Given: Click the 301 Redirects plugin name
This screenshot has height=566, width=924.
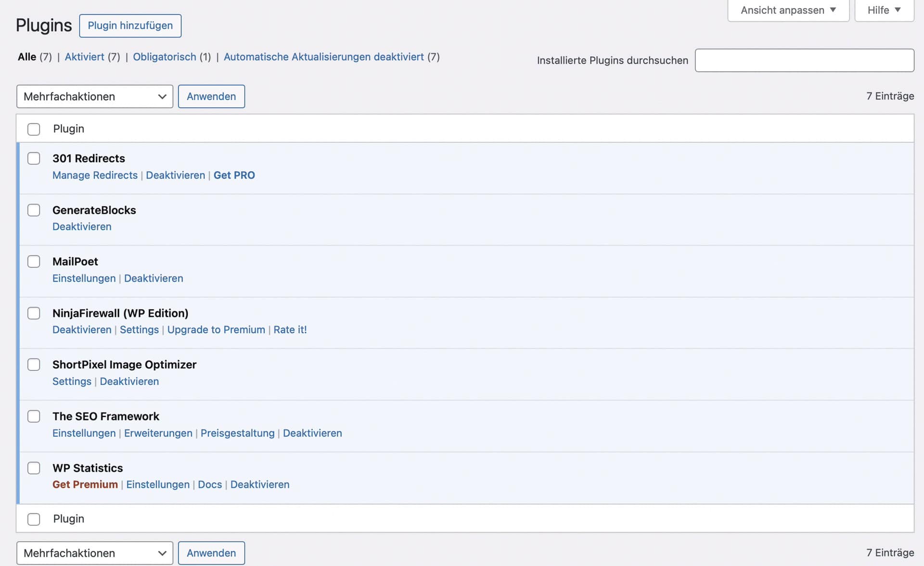Looking at the screenshot, I should 89,158.
